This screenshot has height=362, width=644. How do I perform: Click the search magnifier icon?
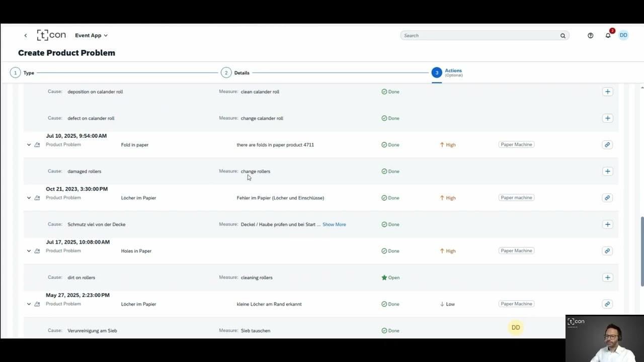pos(562,35)
